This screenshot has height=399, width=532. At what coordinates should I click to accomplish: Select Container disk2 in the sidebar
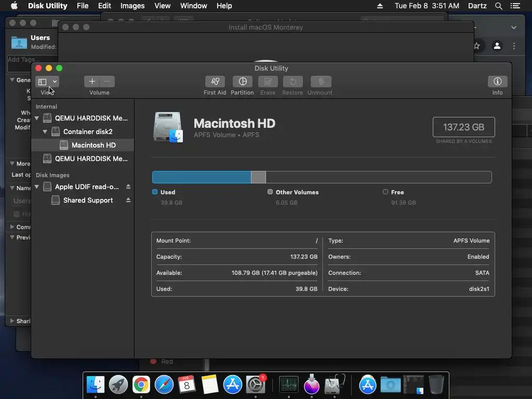coord(83,131)
